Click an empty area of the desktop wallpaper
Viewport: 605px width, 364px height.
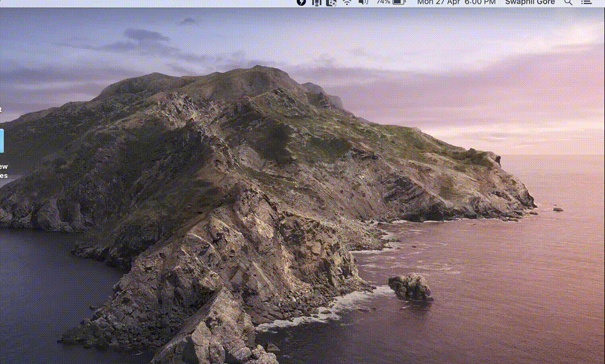[x=287, y=230]
